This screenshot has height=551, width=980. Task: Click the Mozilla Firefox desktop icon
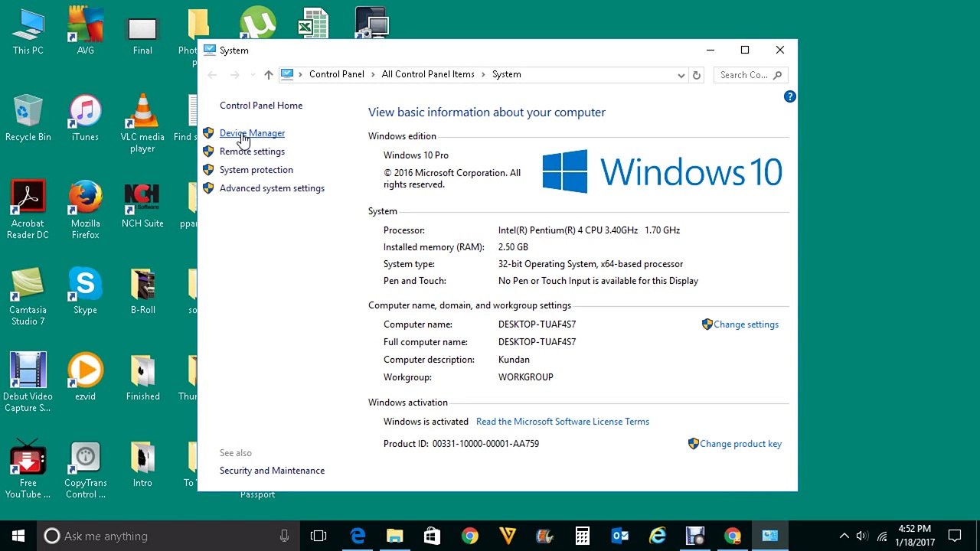tap(85, 210)
